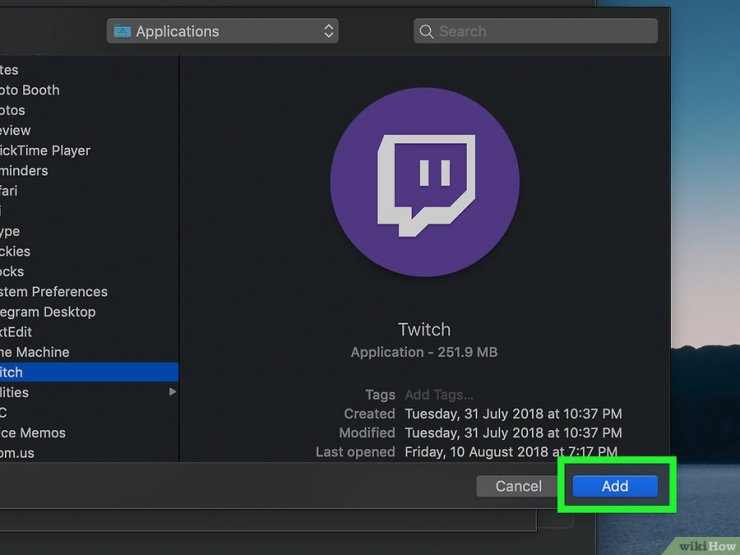Select System Preferences in the list

coord(89,292)
